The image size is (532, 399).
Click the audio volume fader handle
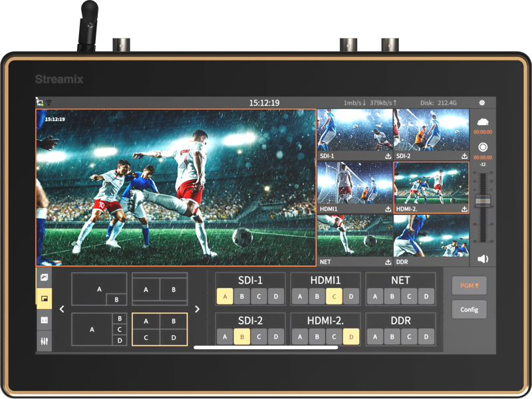point(483,201)
